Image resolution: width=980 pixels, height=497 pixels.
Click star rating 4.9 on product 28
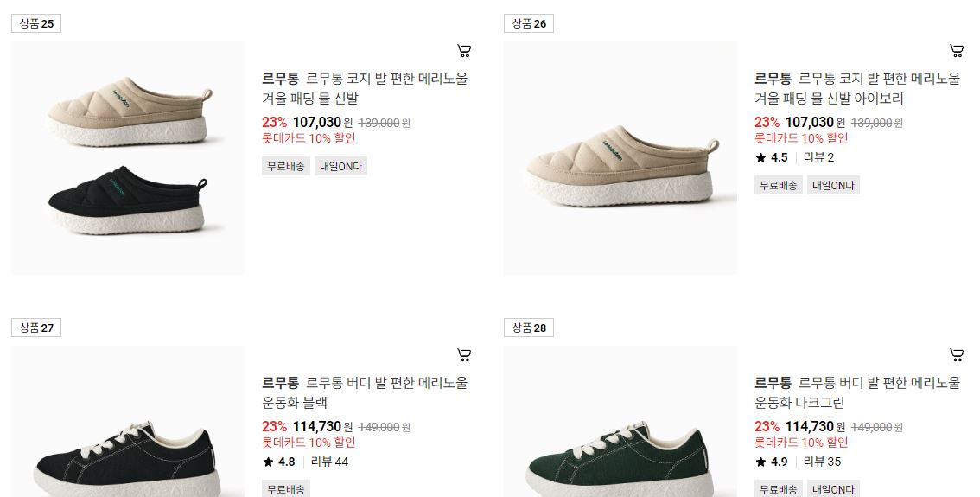[x=771, y=462]
